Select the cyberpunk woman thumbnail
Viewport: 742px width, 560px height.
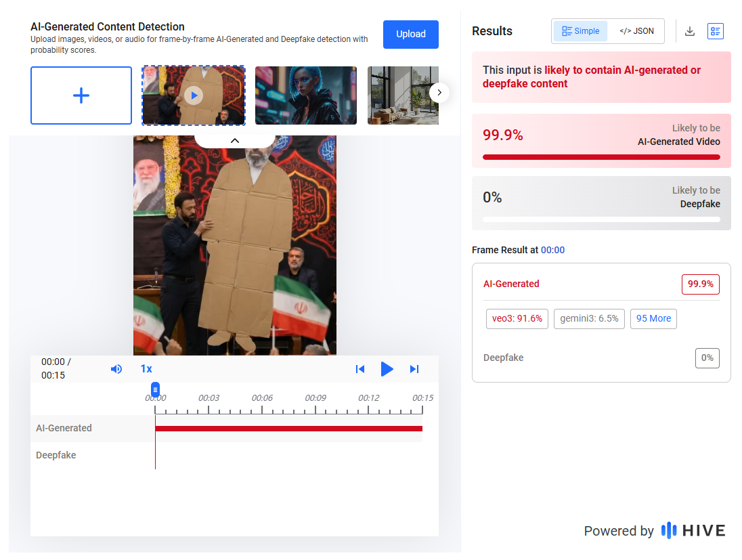[306, 95]
